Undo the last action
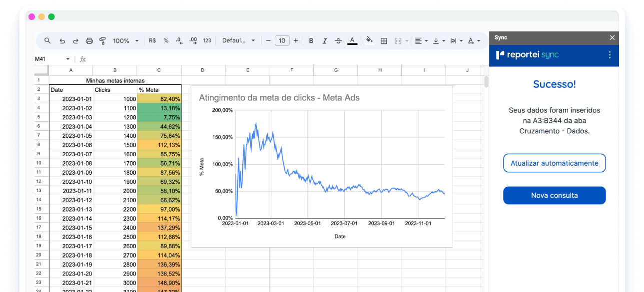 click(62, 41)
